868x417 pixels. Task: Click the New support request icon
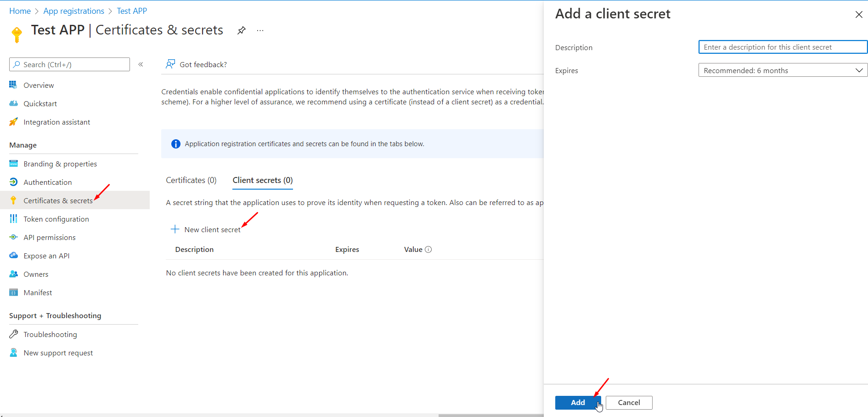(x=13, y=353)
